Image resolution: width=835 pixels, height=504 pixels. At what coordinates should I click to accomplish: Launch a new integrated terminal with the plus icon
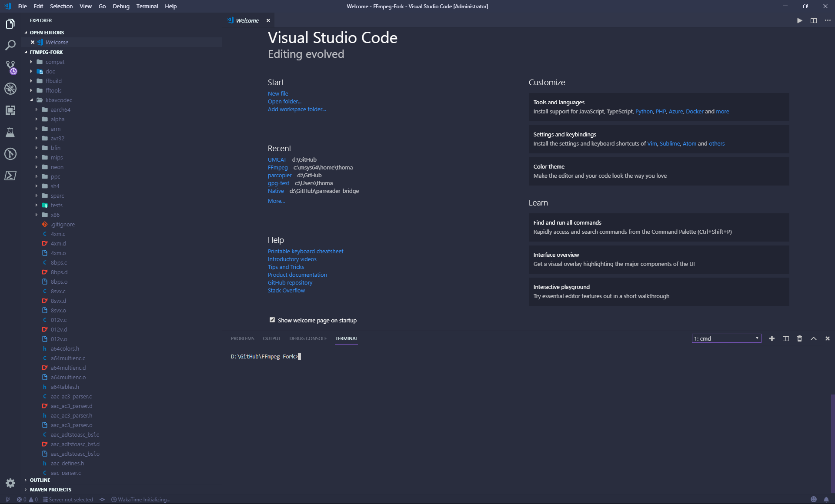pos(772,338)
